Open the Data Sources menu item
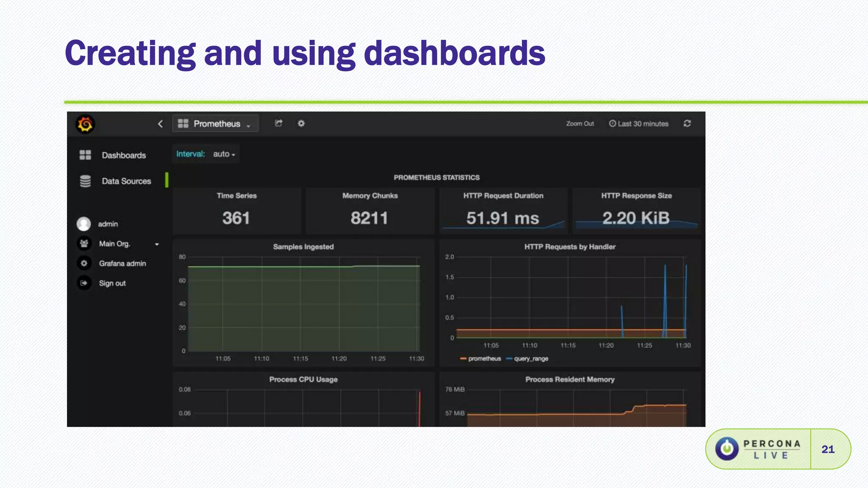 pos(126,181)
